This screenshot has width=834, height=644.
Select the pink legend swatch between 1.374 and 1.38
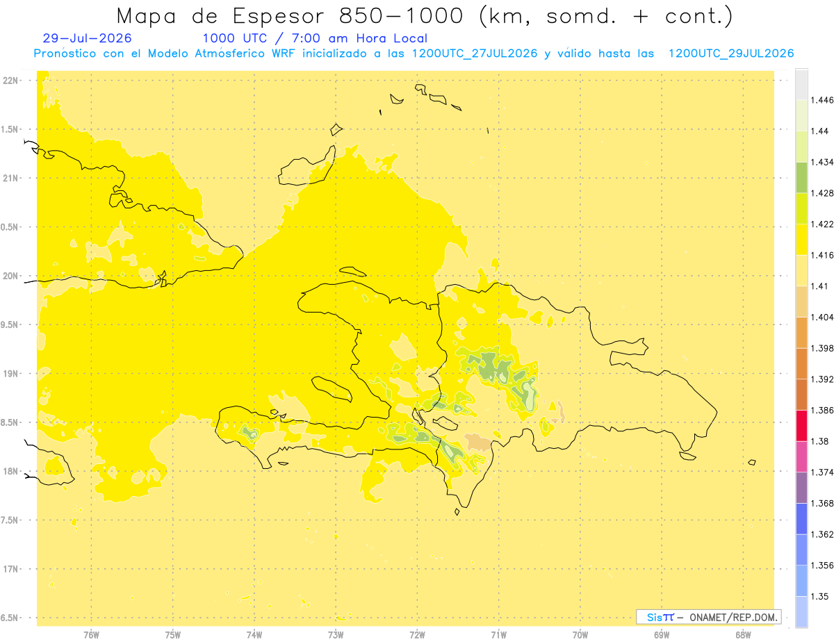801,456
